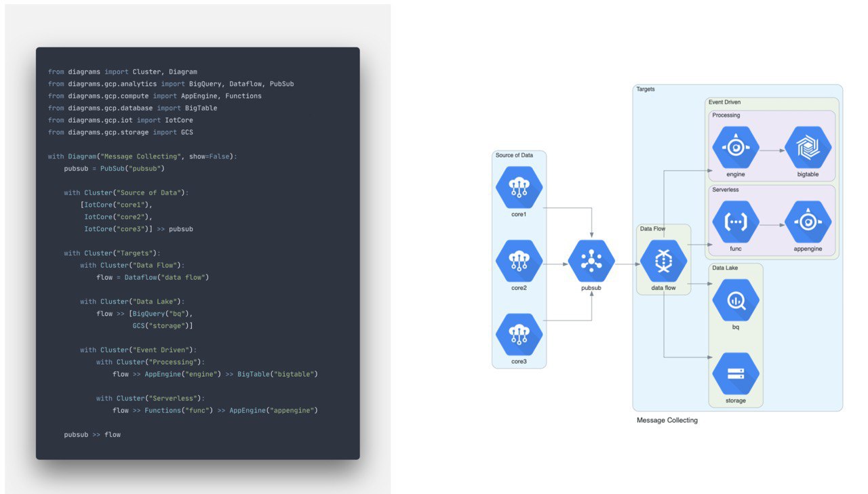
Task: Click the with Cluster("Source of Data") line
Action: 126,192
